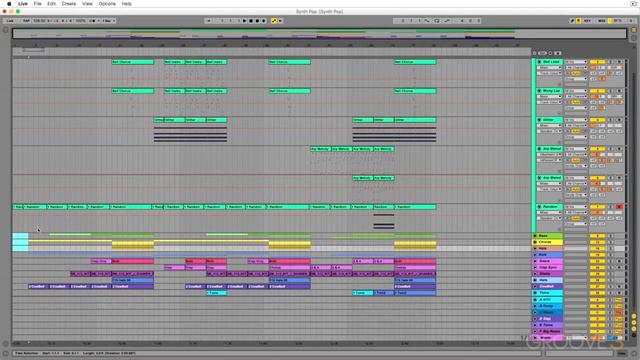
Task: Toggle the KEY map mode button
Action: (x=587, y=21)
